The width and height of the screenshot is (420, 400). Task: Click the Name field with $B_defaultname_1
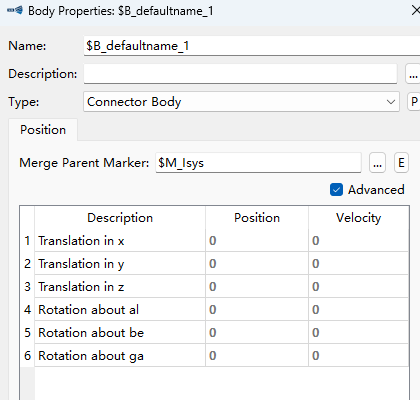tap(252, 46)
